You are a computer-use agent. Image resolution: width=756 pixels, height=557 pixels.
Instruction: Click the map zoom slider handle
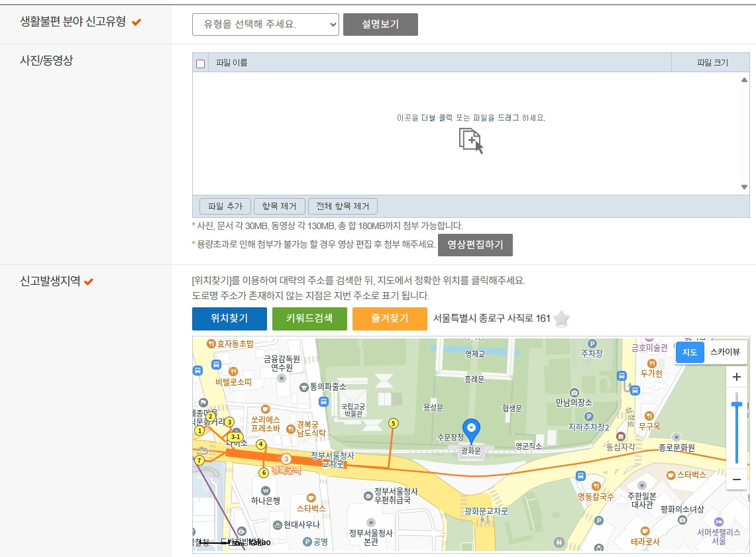click(736, 405)
